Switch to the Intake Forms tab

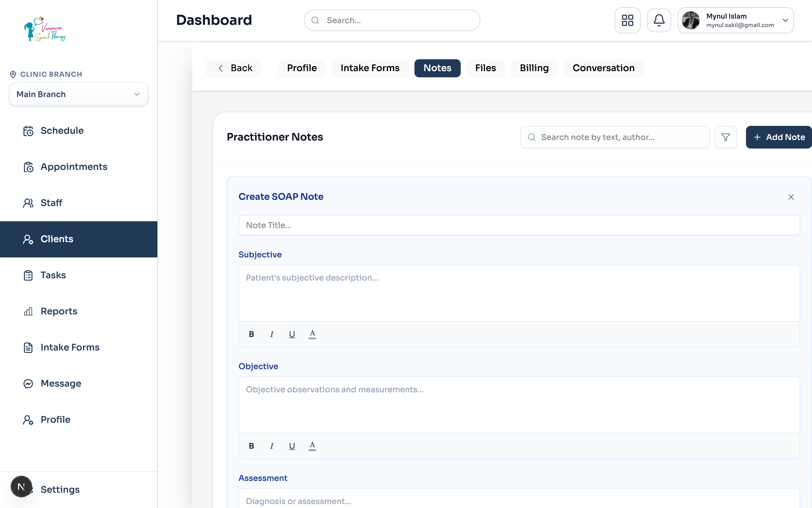point(370,68)
